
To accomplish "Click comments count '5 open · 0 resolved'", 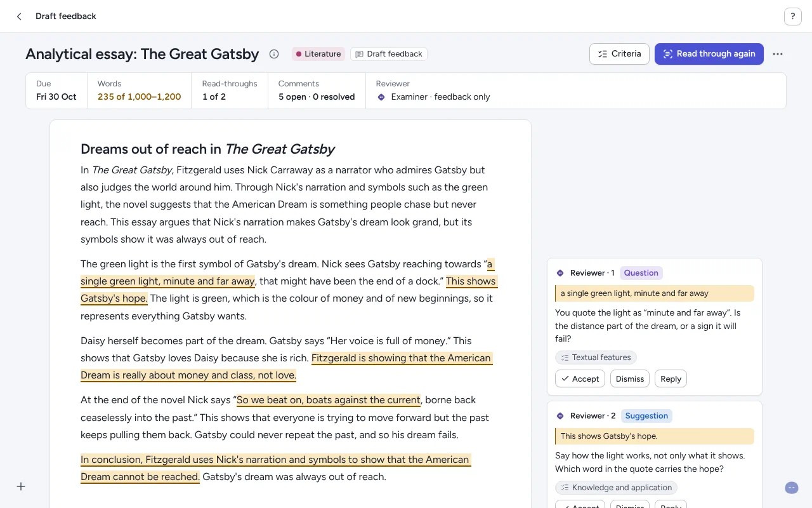I will [317, 97].
